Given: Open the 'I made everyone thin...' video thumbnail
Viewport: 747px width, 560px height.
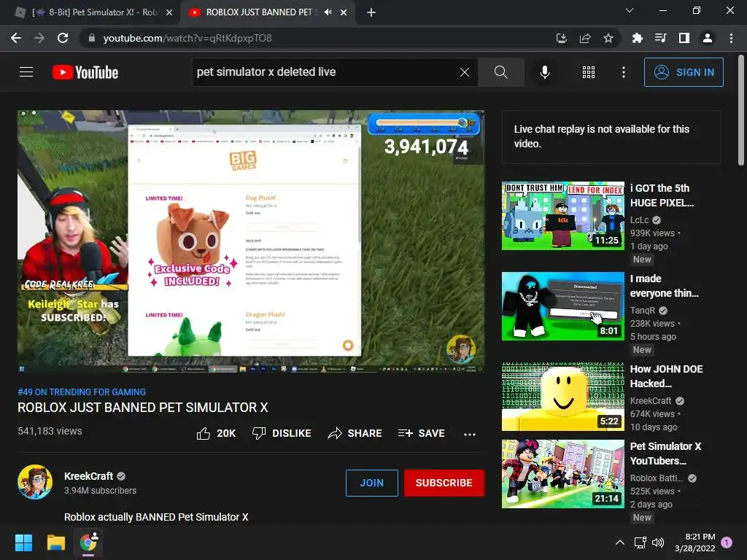Looking at the screenshot, I should 562,306.
